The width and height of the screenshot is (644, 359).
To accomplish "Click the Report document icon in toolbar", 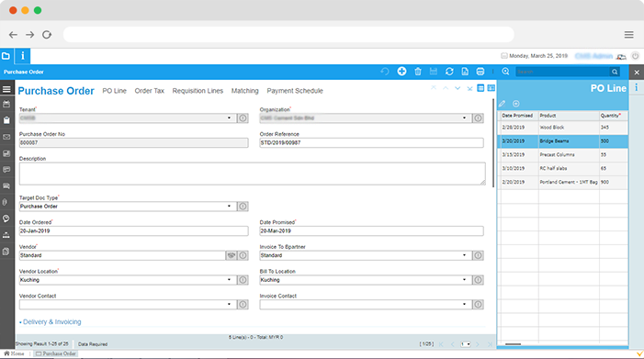I will click(465, 72).
